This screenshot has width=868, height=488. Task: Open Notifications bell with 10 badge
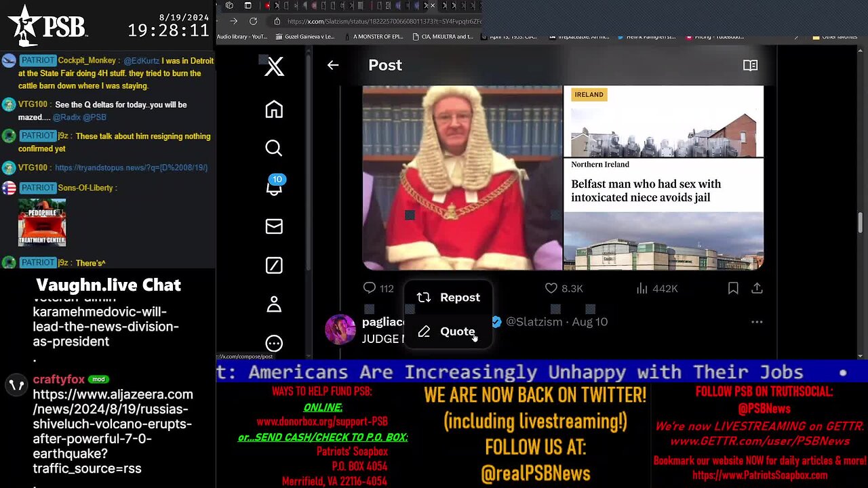(275, 186)
